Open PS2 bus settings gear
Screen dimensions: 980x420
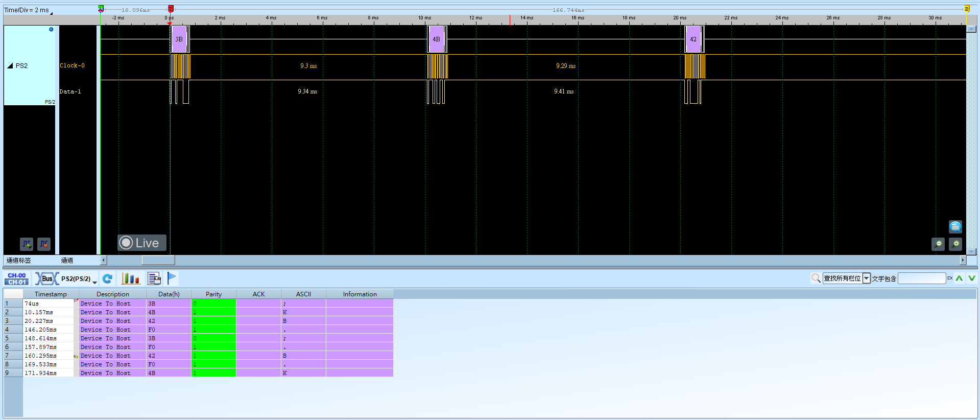point(51,30)
